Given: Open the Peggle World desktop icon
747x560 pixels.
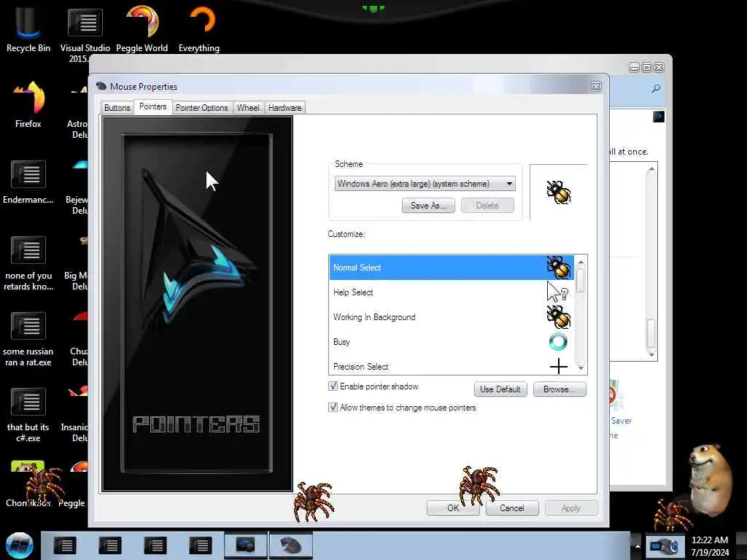Looking at the screenshot, I should (x=142, y=28).
